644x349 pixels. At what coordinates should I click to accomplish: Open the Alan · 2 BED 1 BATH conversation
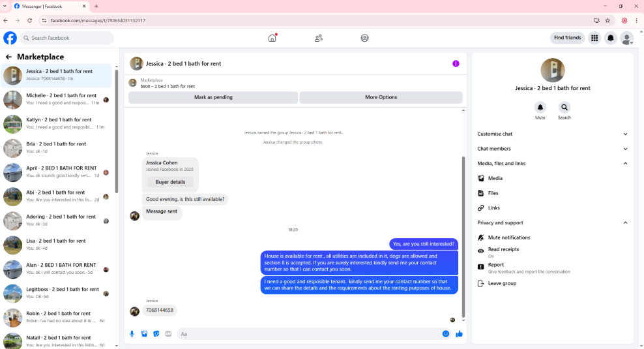[x=57, y=269]
